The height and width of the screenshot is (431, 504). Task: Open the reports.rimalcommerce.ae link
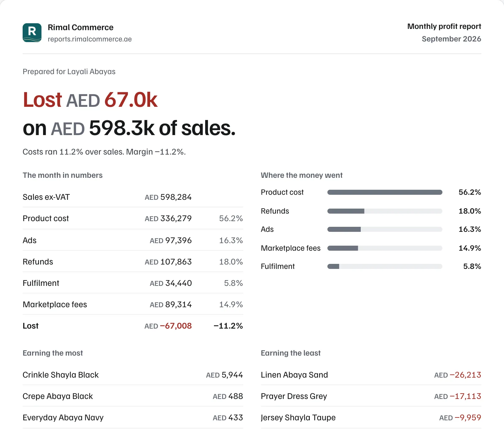pyautogui.click(x=90, y=39)
